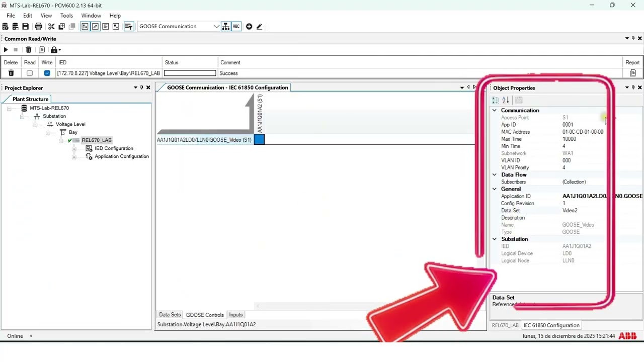Start Common Read/Write with play icon

[x=6, y=50]
